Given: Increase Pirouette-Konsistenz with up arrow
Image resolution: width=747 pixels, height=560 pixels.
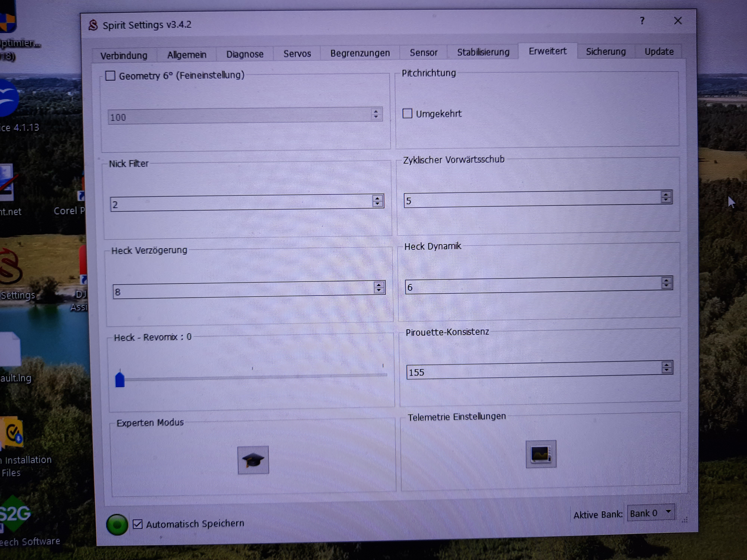Looking at the screenshot, I should pyautogui.click(x=666, y=365).
